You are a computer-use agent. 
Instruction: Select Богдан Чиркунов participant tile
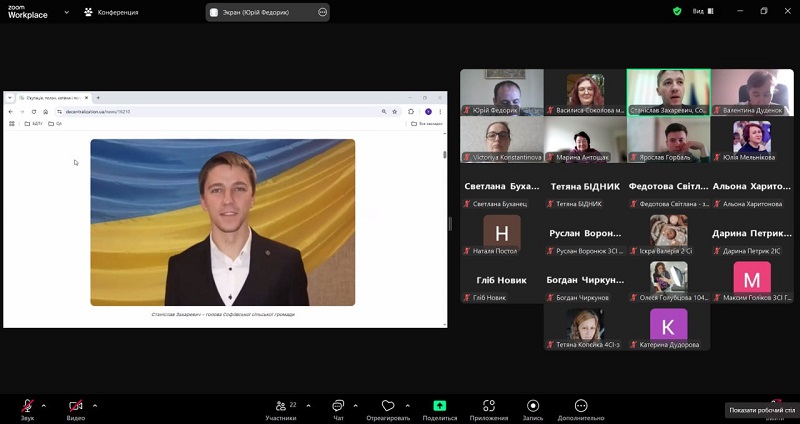(585, 280)
